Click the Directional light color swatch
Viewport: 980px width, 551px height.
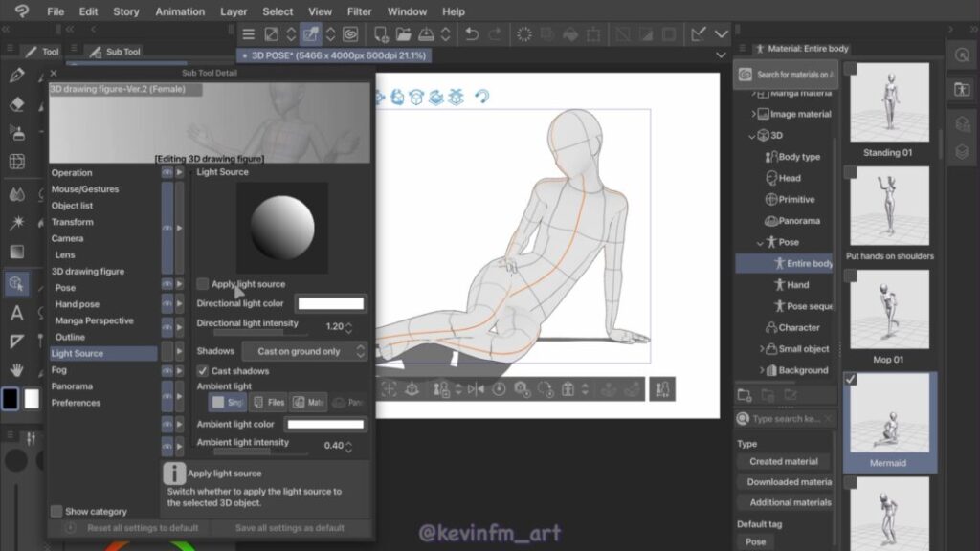(330, 303)
